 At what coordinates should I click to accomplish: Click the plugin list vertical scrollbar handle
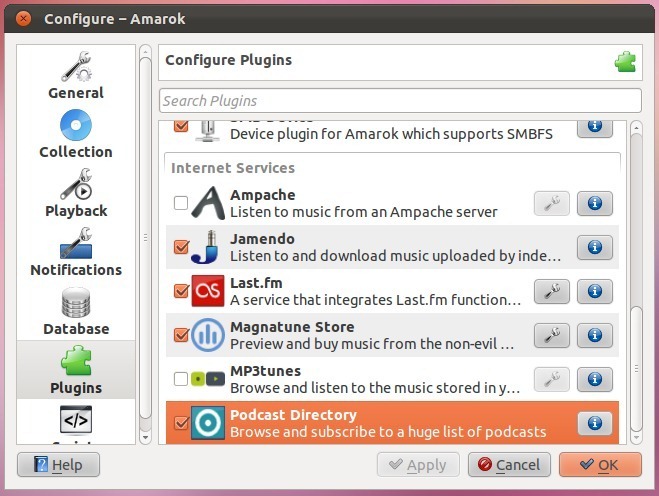[x=637, y=368]
